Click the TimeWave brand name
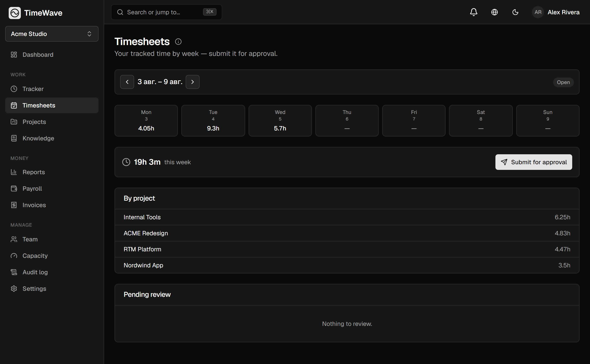 [x=43, y=13]
